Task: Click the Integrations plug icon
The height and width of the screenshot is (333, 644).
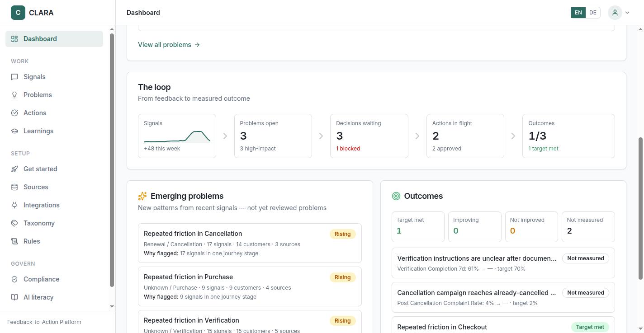Action: 14,205
